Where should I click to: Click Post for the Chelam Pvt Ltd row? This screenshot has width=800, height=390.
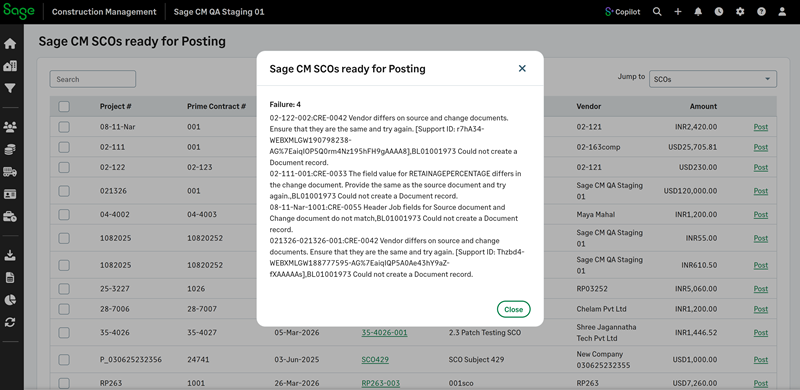pyautogui.click(x=760, y=309)
